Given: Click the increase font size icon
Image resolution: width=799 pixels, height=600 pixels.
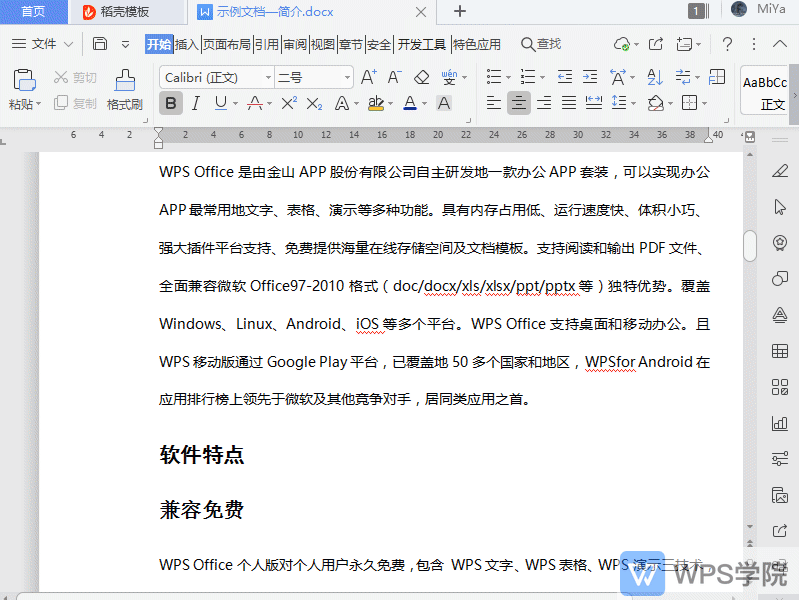Looking at the screenshot, I should [x=368, y=77].
